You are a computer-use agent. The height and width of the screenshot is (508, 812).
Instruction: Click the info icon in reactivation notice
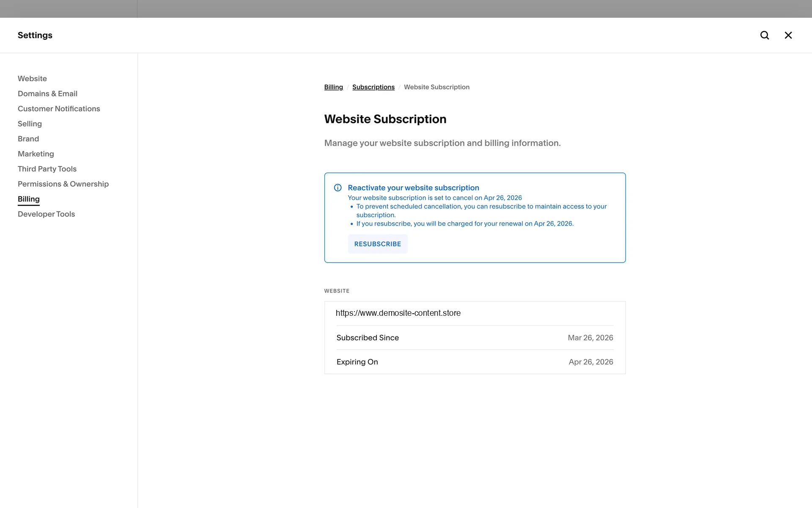[337, 188]
